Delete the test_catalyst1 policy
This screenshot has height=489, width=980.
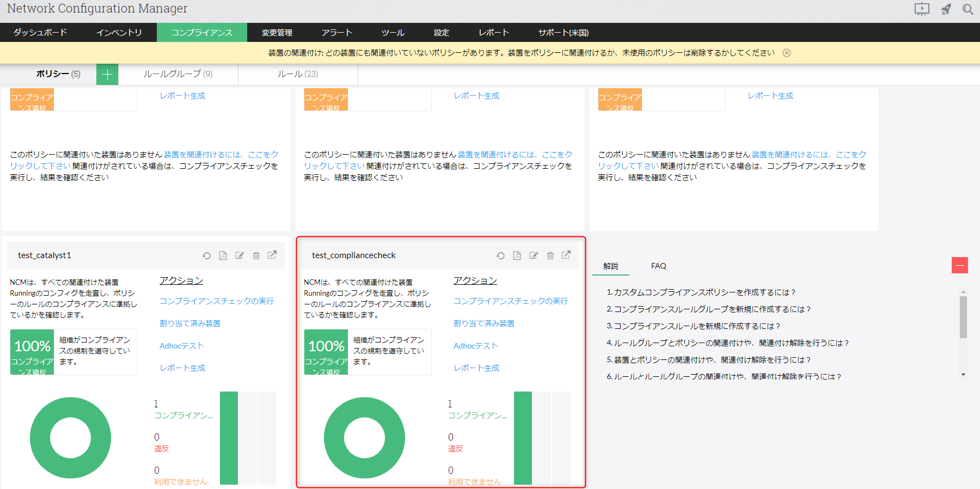point(256,255)
